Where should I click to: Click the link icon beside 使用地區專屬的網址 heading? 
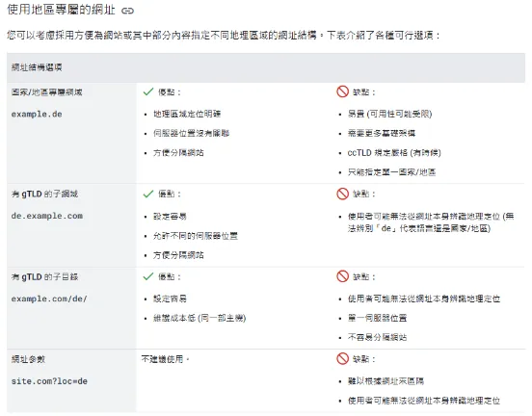[x=127, y=11]
